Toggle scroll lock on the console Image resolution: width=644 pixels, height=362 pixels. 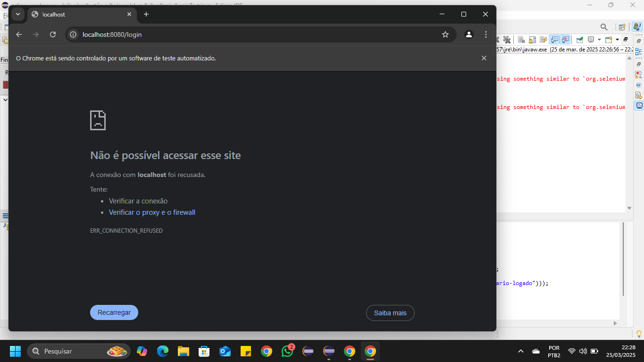(x=531, y=40)
